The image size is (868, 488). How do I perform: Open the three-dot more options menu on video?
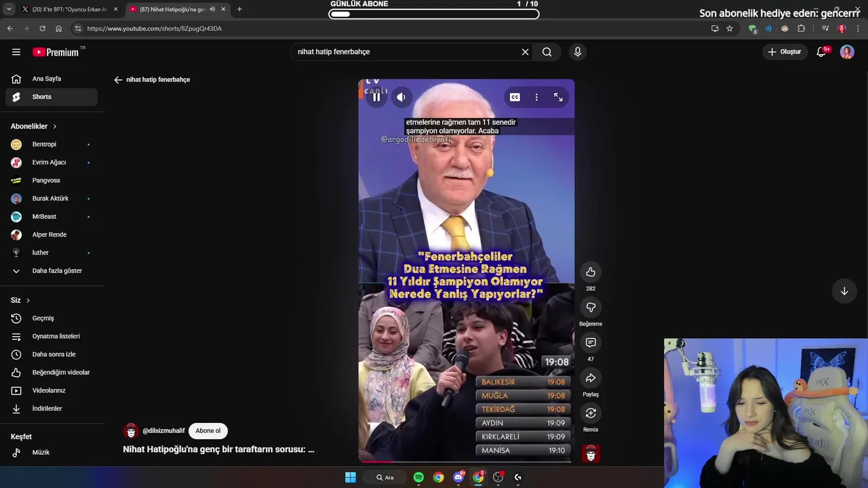[x=536, y=97]
